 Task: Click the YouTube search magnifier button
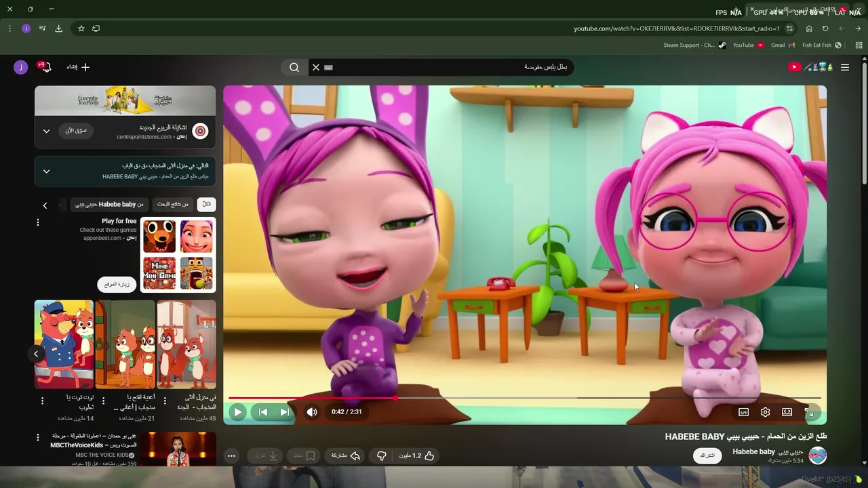point(294,67)
